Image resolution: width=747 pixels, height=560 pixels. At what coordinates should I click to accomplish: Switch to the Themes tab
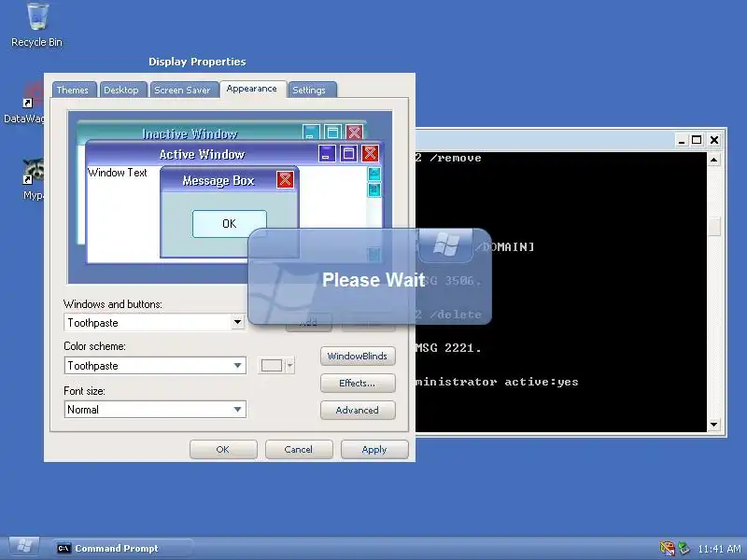[x=74, y=90]
